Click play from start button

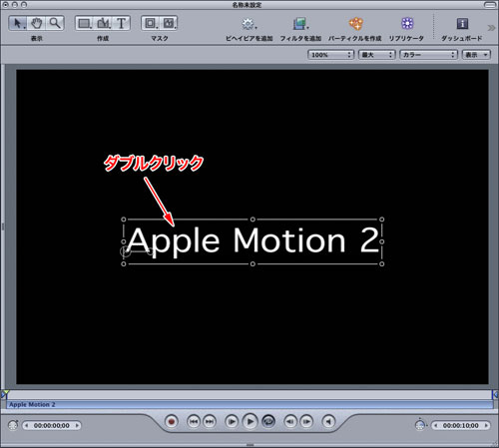[232, 422]
